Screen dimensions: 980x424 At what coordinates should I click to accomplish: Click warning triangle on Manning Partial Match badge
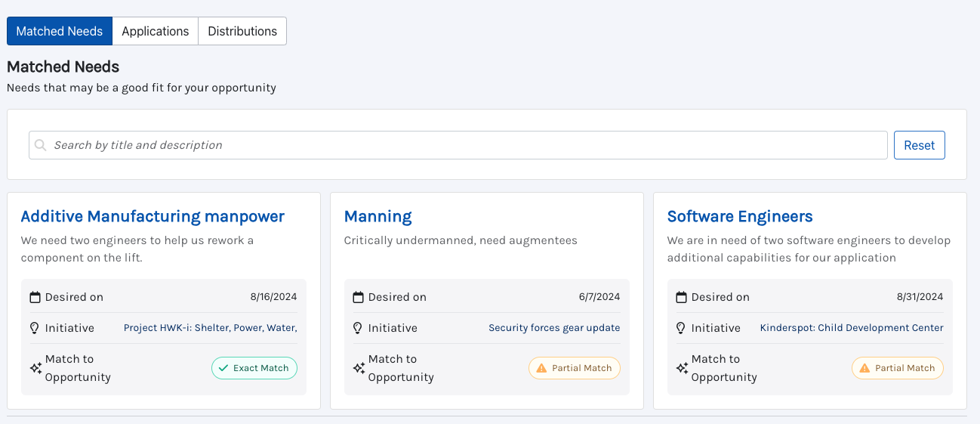[541, 368]
